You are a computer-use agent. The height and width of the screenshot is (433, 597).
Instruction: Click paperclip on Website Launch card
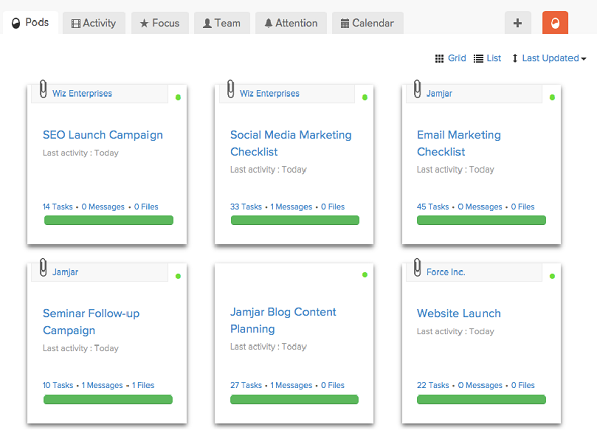point(417,267)
